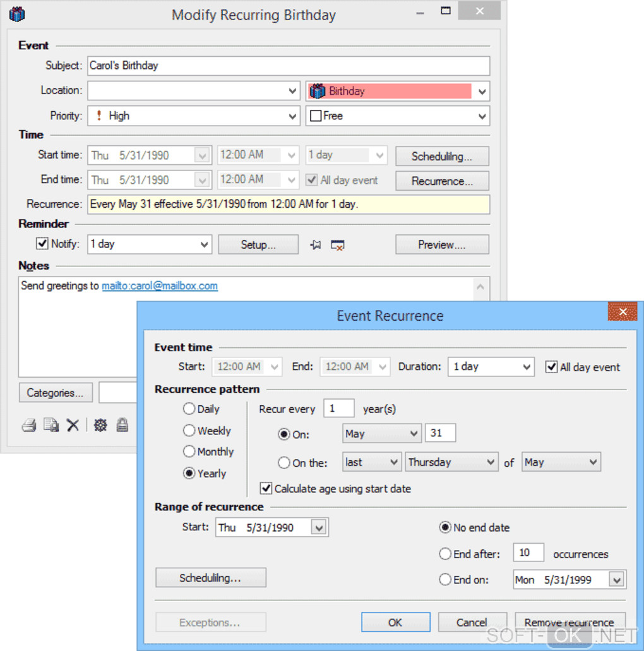Open the End on date picker
The image size is (644, 651).
click(617, 580)
